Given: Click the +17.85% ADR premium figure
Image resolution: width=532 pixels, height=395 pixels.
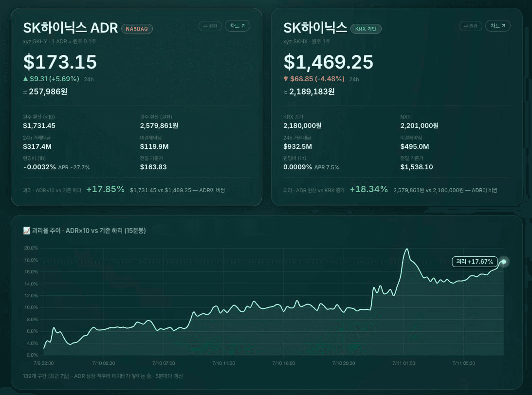Looking at the screenshot, I should (x=106, y=189).
